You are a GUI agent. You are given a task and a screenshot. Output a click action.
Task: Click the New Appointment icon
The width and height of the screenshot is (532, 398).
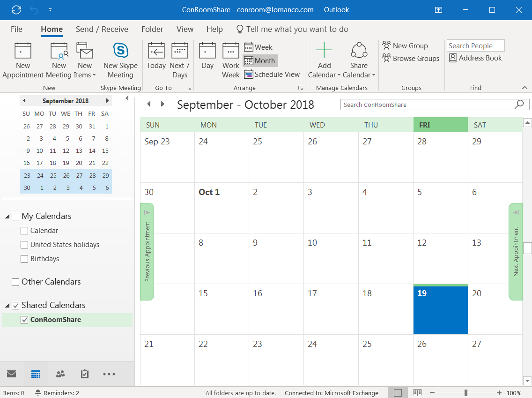(x=22, y=51)
